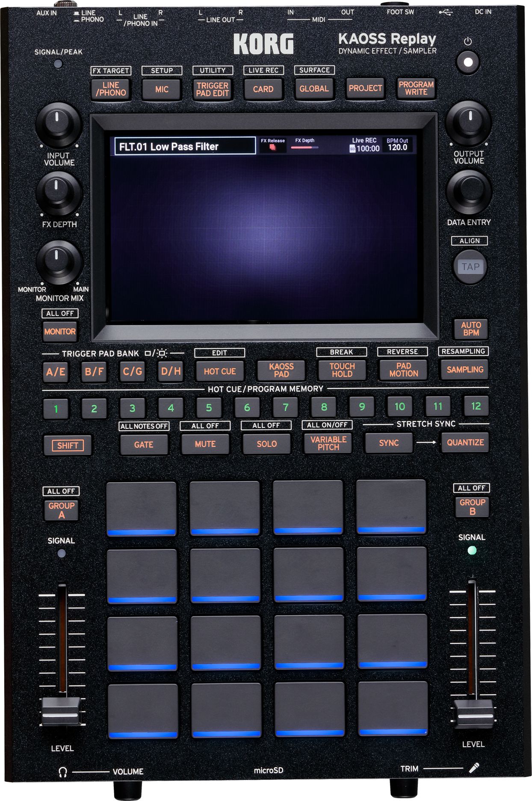Toggle the AUTO BPM button
This screenshot has height=801, width=532.
[x=471, y=329]
